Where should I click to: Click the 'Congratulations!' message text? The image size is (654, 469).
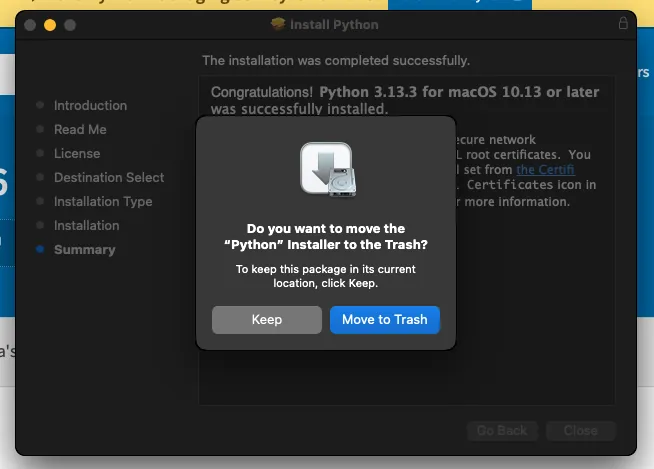405,100
